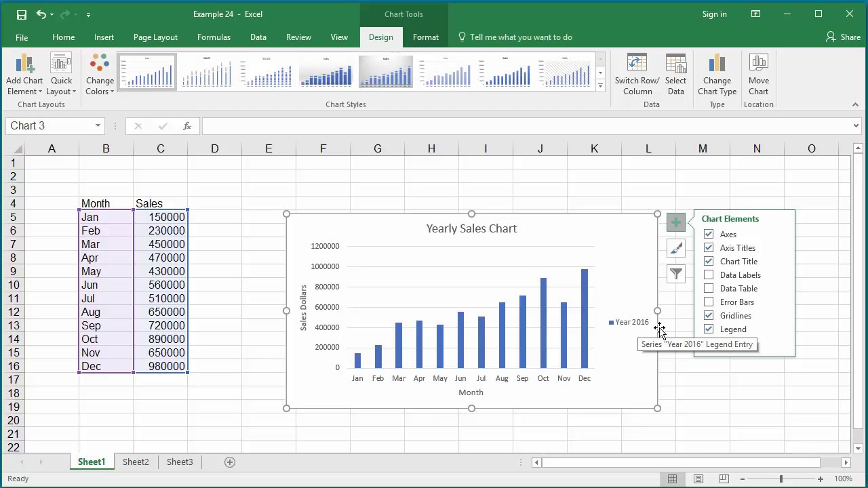868x488 pixels.
Task: Click the Sign in link
Action: coord(714,14)
